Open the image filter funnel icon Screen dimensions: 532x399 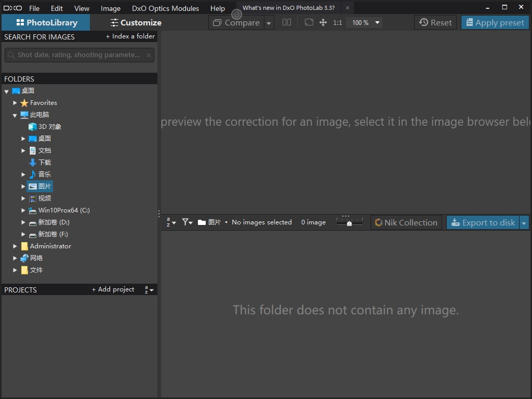[x=187, y=222]
